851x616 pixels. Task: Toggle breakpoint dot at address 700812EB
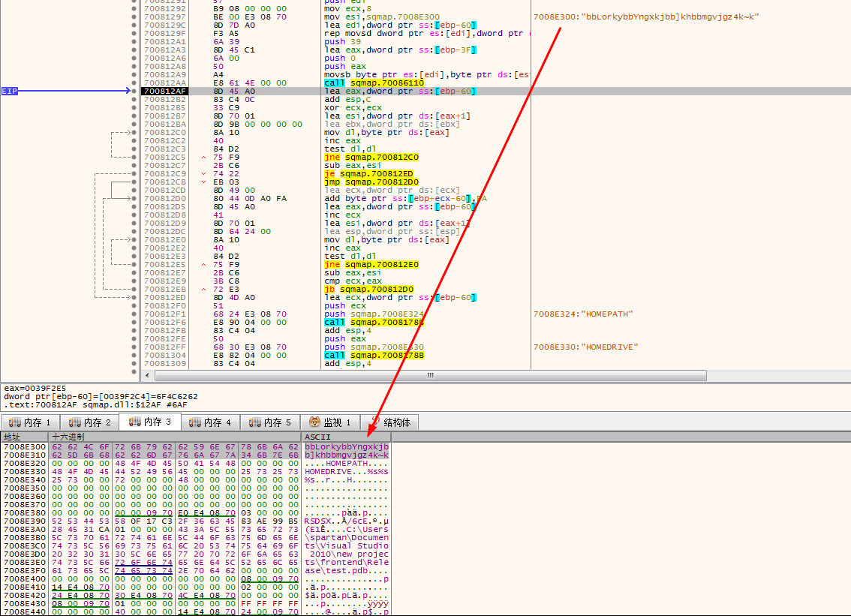[134, 290]
